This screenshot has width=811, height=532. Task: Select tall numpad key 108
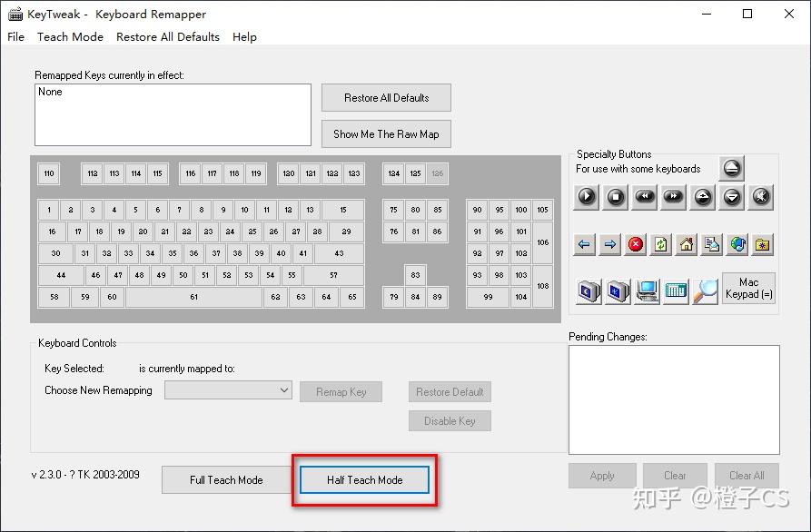coord(542,286)
